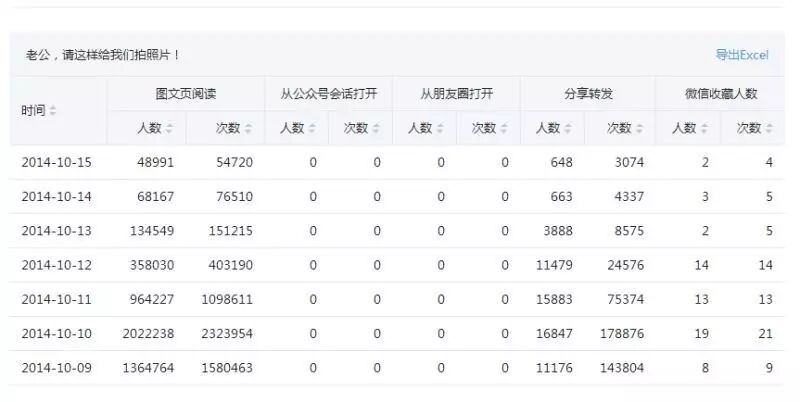This screenshot has height=402, width=800.
Task: Sort by 微信收藏人数 次数 arrows
Action: (768, 128)
